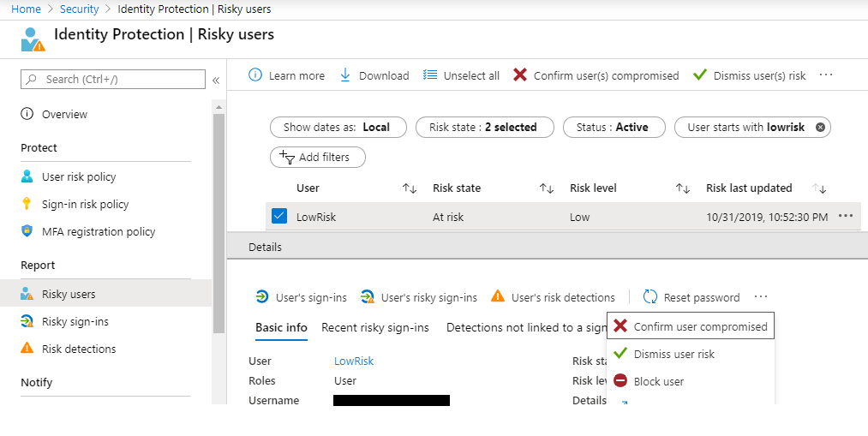Select Confirm user compromised menu entry
Image resolution: width=868 pixels, height=436 pixels.
691,326
